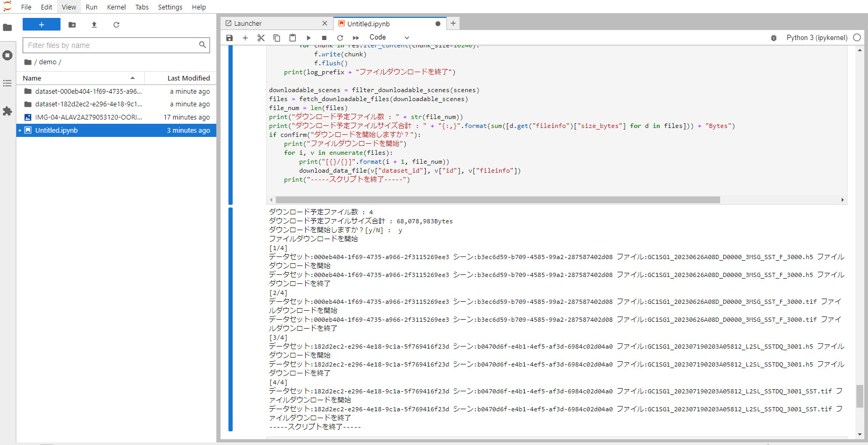Open the Edit menu
Image resolution: width=868 pixels, height=445 pixels.
tap(46, 7)
